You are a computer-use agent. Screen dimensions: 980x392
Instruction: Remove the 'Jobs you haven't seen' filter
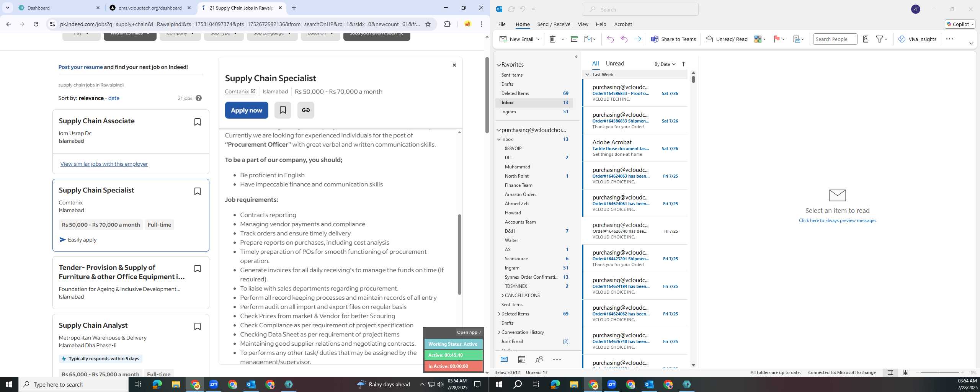(401, 34)
